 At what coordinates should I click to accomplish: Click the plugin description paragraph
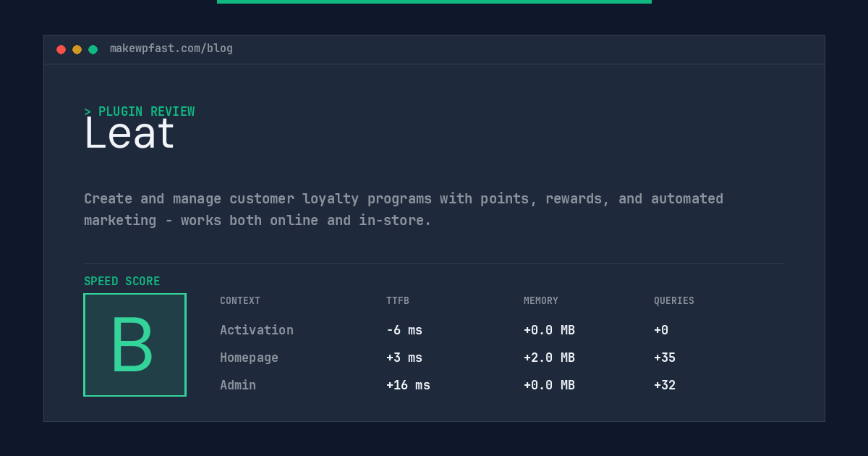404,209
